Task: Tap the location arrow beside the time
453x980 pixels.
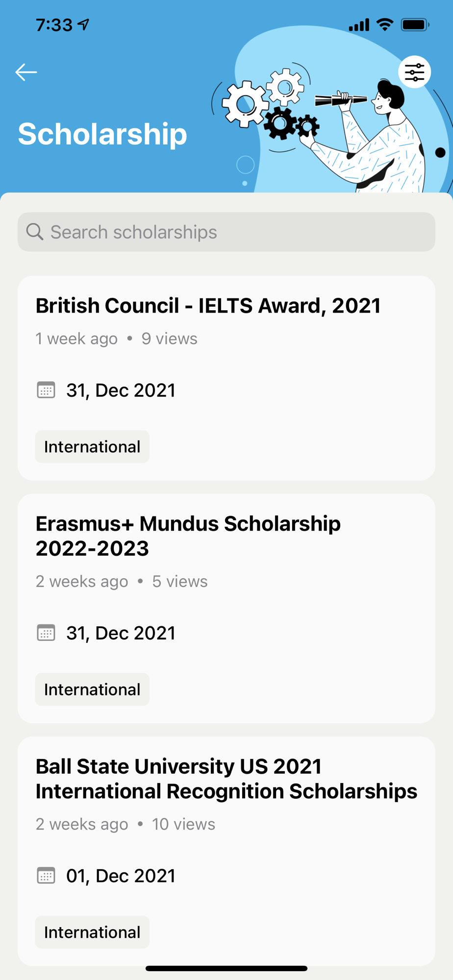Action: (84, 24)
